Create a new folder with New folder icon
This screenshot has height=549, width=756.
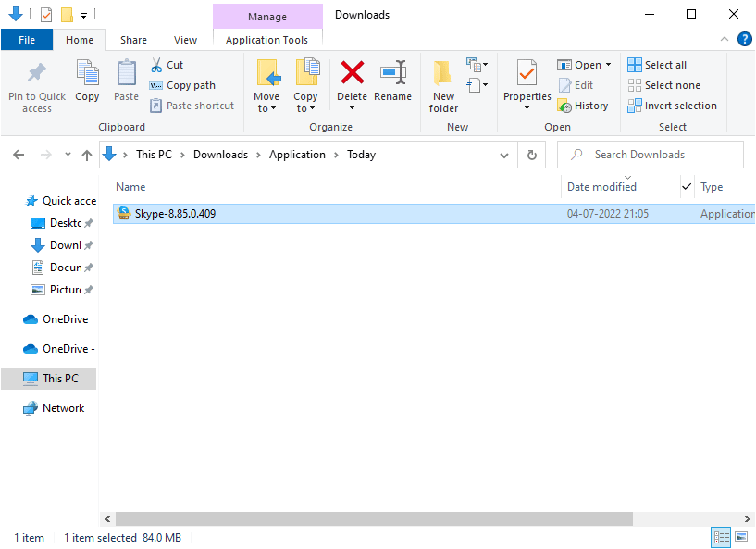pyautogui.click(x=443, y=74)
